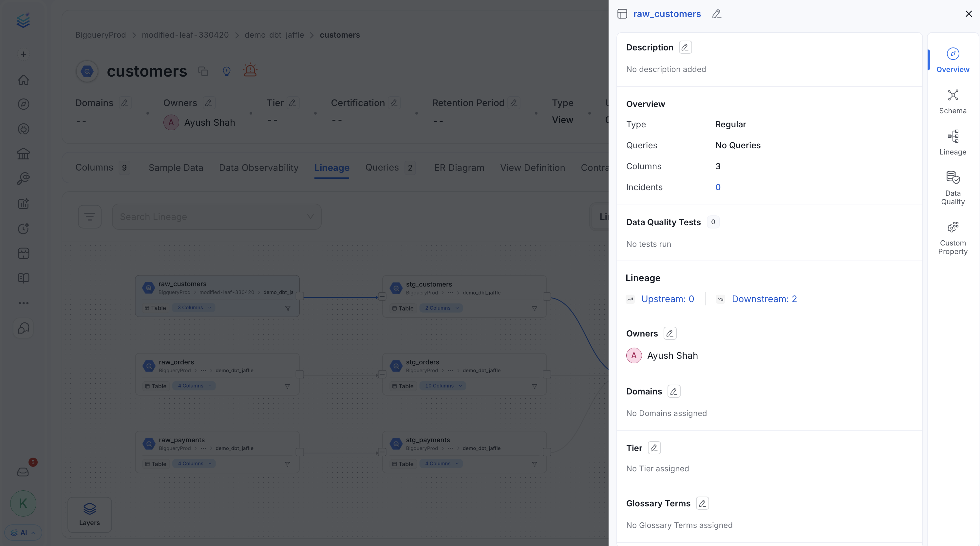This screenshot has height=546, width=980.
Task: Switch to Data Quality in panel sidebar
Action: (952, 188)
